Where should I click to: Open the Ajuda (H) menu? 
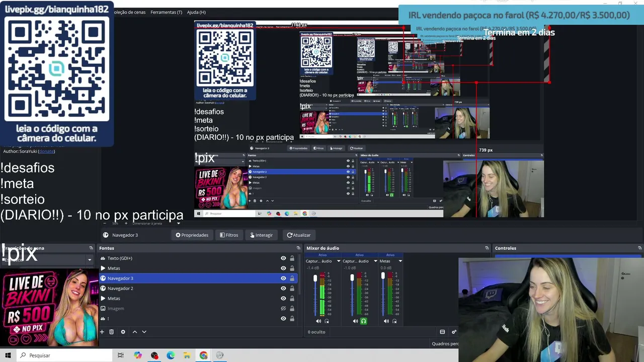pos(196,12)
